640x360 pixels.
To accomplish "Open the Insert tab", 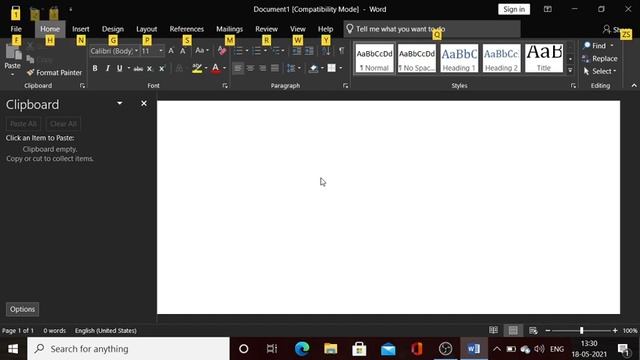I will [80, 29].
